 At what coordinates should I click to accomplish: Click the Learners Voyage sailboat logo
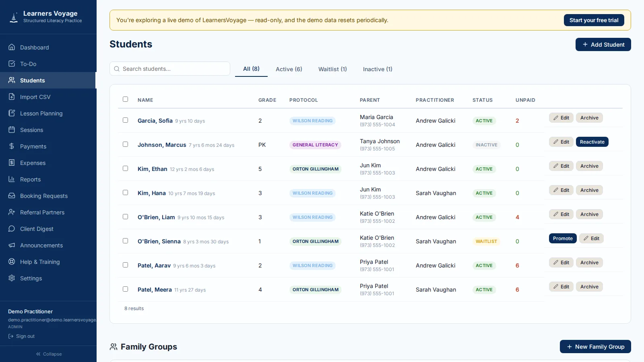[14, 17]
